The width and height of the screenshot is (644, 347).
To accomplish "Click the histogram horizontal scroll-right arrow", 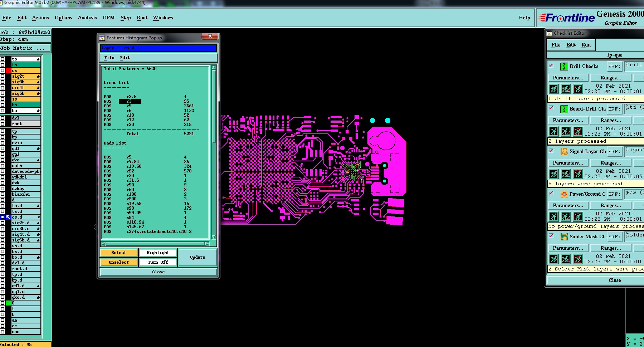I will pos(206,244).
